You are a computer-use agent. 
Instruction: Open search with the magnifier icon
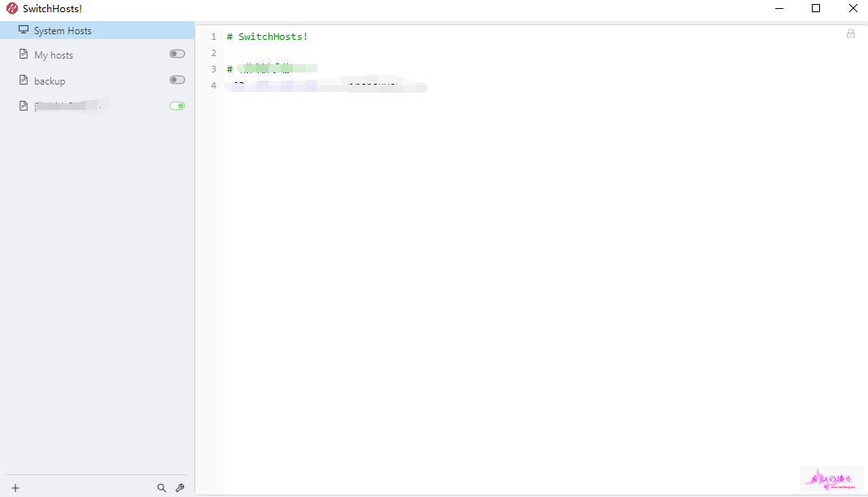(162, 488)
